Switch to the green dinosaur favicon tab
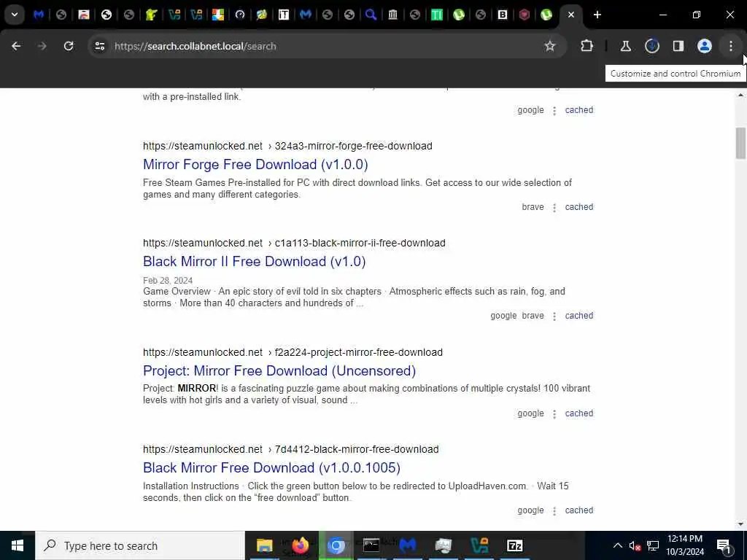747x560 pixels. (152, 15)
